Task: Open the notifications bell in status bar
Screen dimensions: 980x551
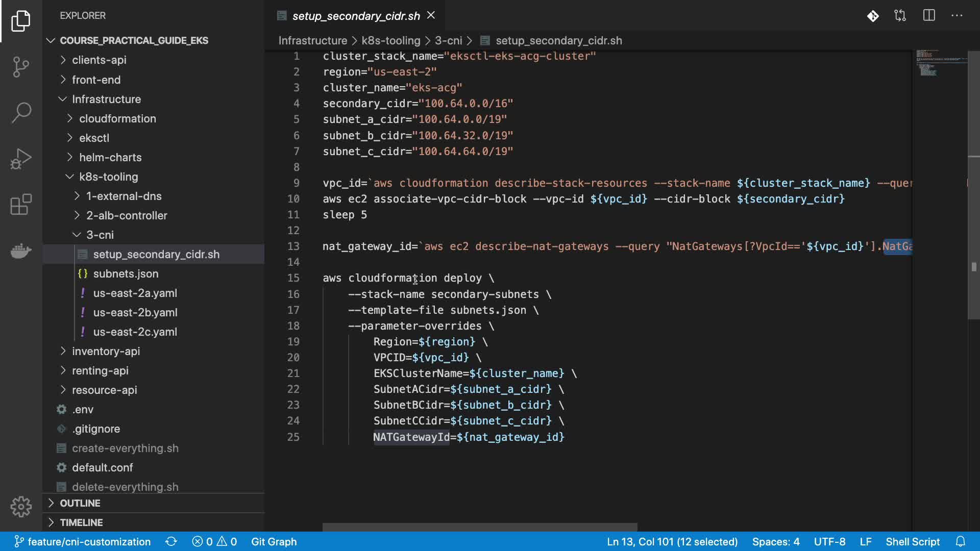Action: pos(960,541)
